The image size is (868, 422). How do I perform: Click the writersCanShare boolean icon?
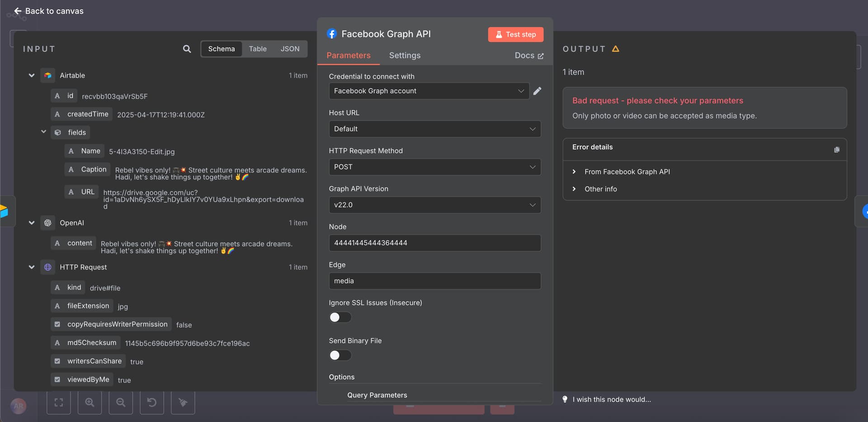coord(57,361)
